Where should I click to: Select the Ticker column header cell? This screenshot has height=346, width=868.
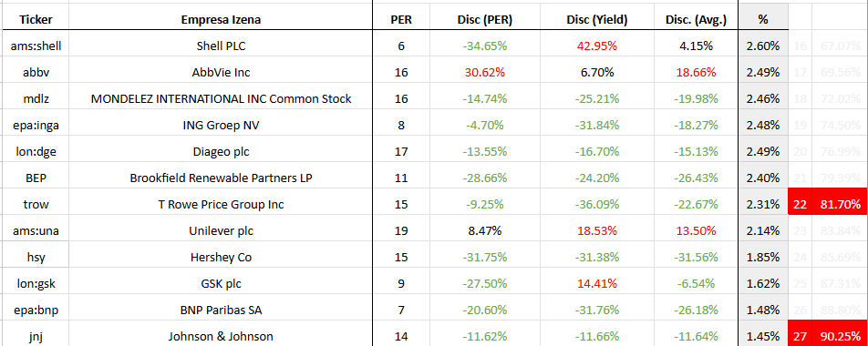(x=36, y=20)
